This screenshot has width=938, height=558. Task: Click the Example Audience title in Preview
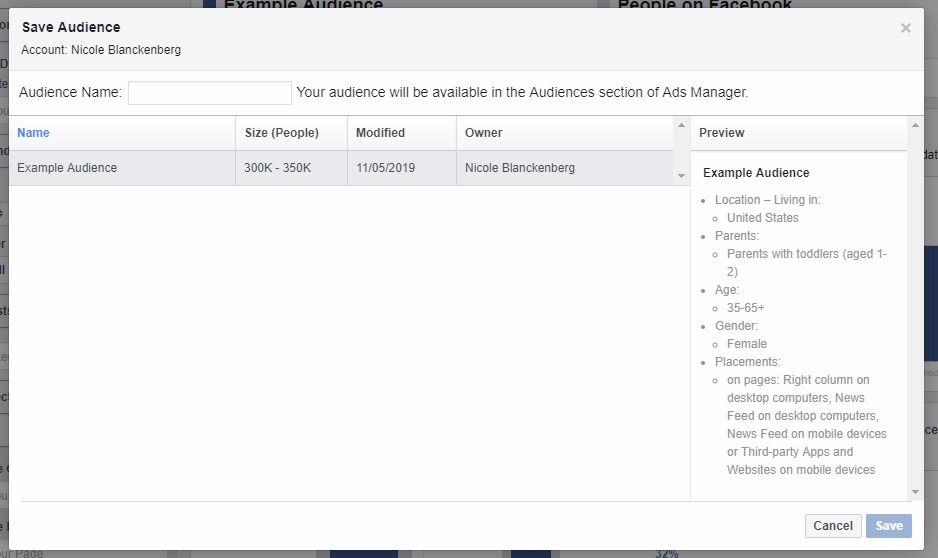tap(756, 173)
